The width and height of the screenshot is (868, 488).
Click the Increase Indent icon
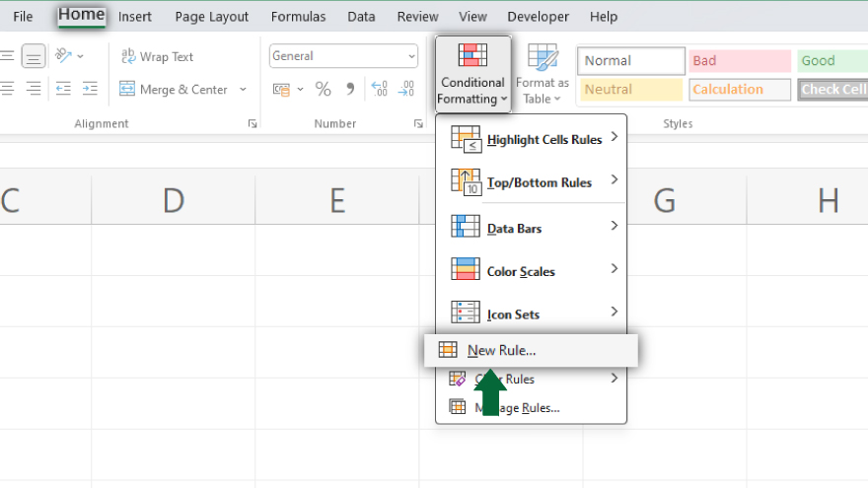(90, 90)
